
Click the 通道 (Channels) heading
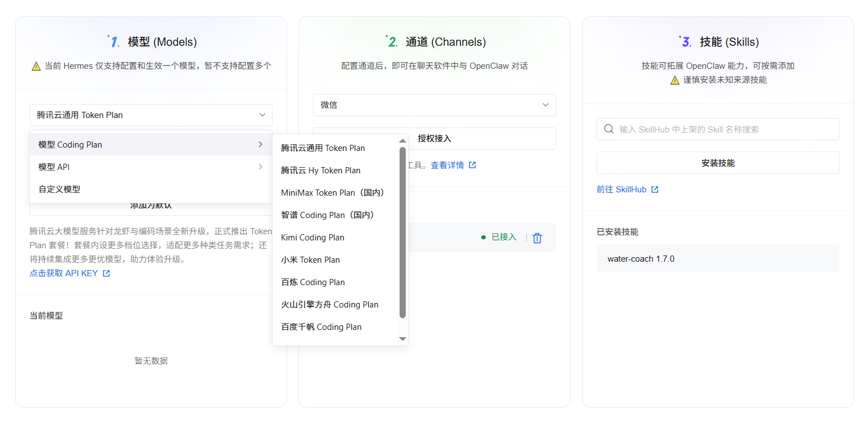pos(445,42)
